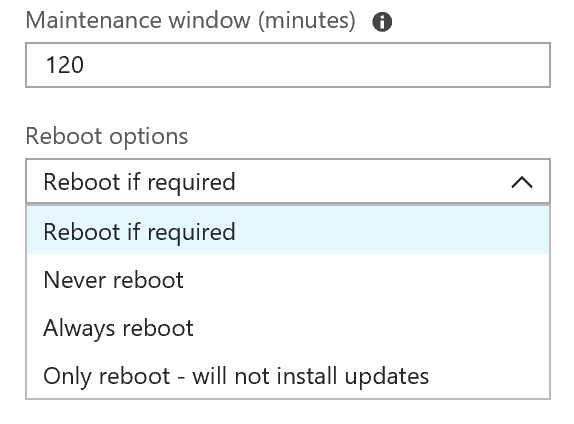Click the selected Reboot if required text in combo box

coord(139,182)
